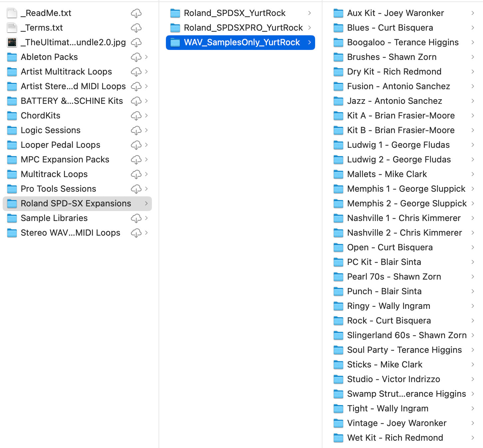The image size is (483, 448).
Task: Expand Sample Libraries folder chevron
Action: (x=146, y=218)
